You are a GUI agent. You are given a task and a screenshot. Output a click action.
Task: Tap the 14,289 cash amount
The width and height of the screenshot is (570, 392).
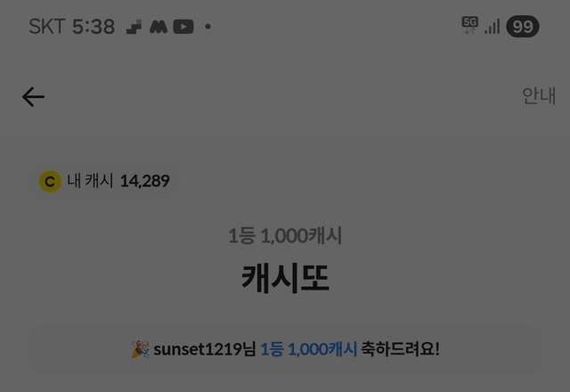145,181
